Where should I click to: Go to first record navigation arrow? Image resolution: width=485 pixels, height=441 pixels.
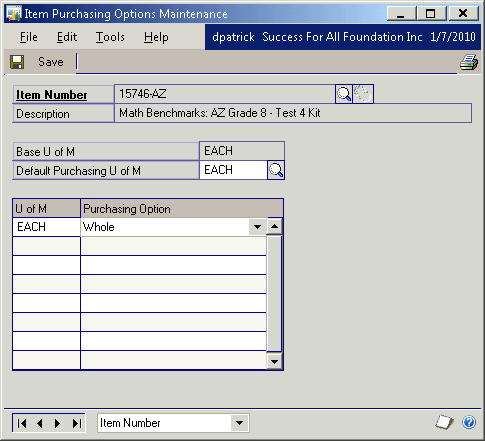click(x=22, y=423)
